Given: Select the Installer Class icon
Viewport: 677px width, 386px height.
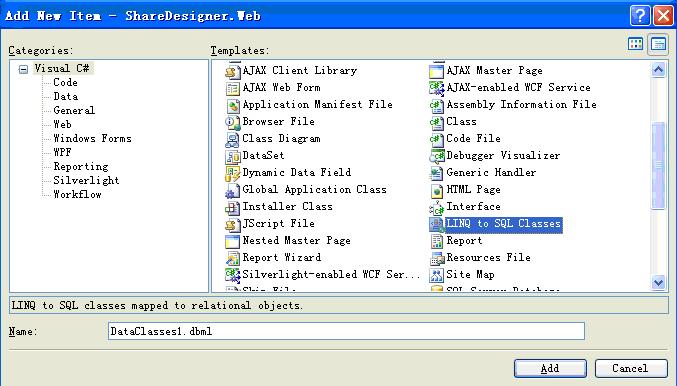Looking at the screenshot, I should pos(232,208).
